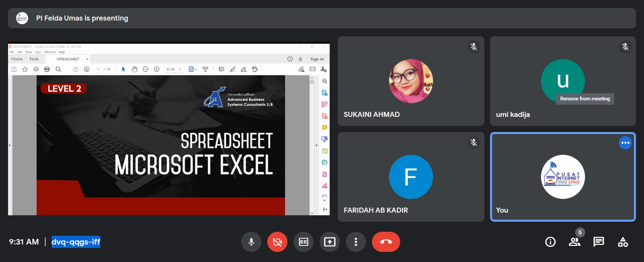Screen dimensions: 644x262
Task: Open options on your own tile
Action: (x=625, y=143)
